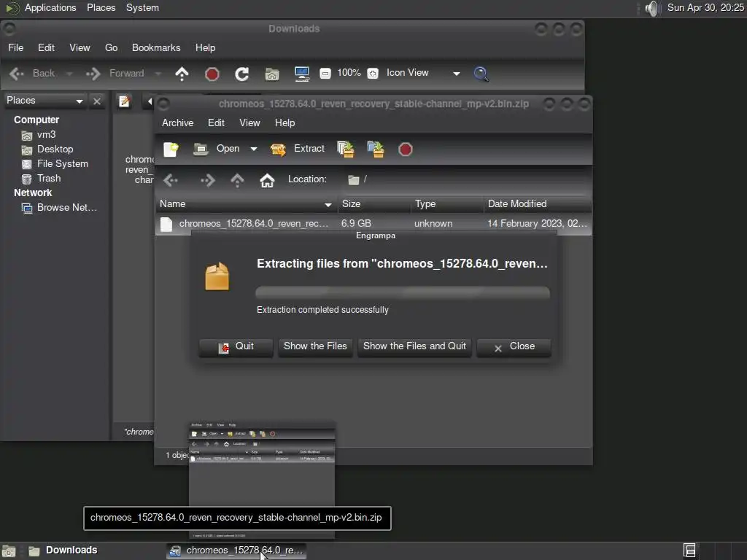Sort by the Size column header
Image resolution: width=747 pixels, height=560 pixels.
coord(374,204)
